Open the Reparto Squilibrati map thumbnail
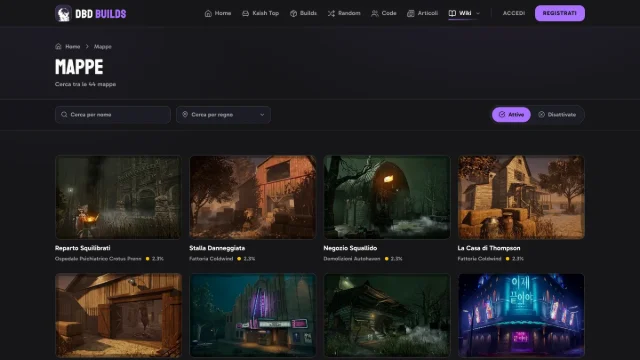Screen dimensions: 640x360 pyautogui.click(x=118, y=197)
